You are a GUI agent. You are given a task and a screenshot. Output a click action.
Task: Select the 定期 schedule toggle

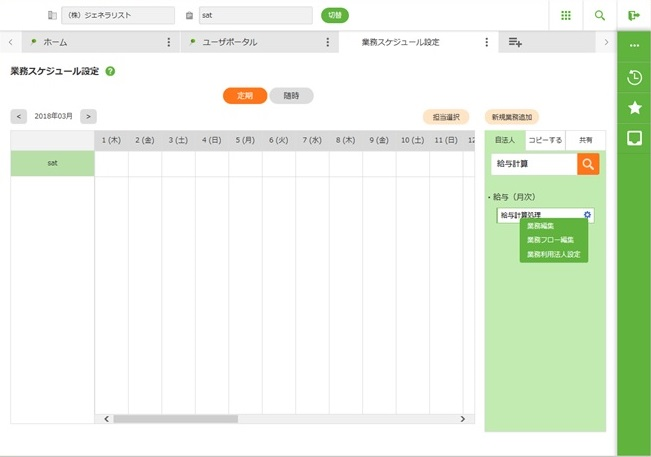[244, 96]
